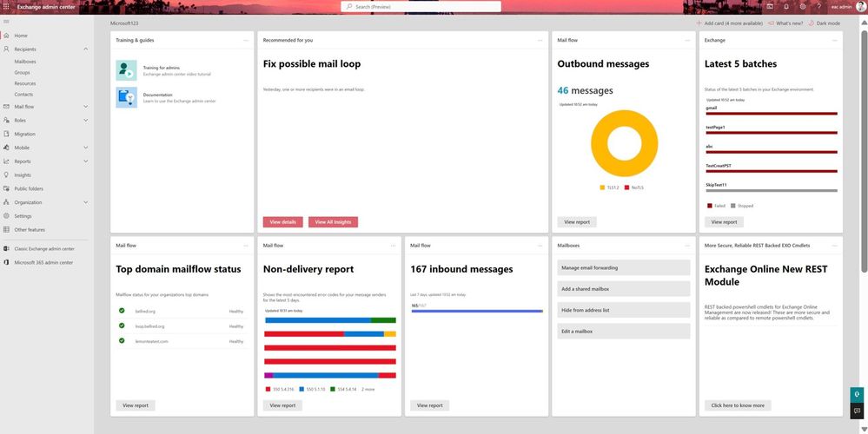This screenshot has height=434, width=868.
Task: Open eac admin account avatar
Action: point(861,7)
